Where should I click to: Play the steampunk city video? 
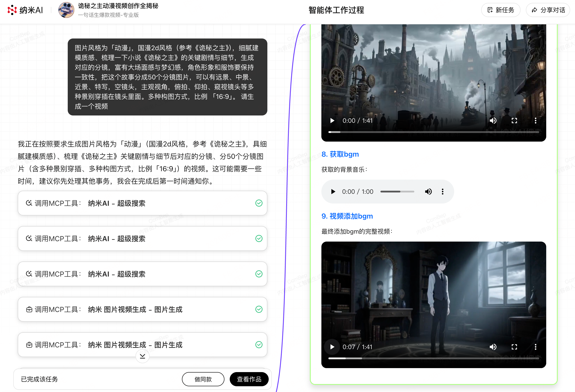click(x=332, y=120)
